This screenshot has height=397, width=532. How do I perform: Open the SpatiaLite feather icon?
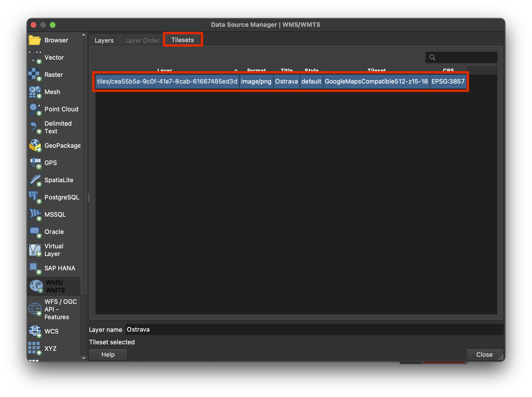point(35,180)
